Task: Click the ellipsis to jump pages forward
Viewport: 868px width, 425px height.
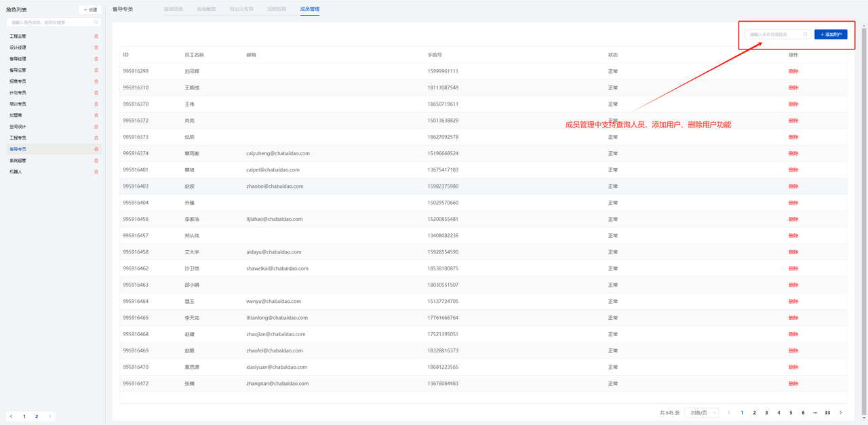Action: point(815,413)
